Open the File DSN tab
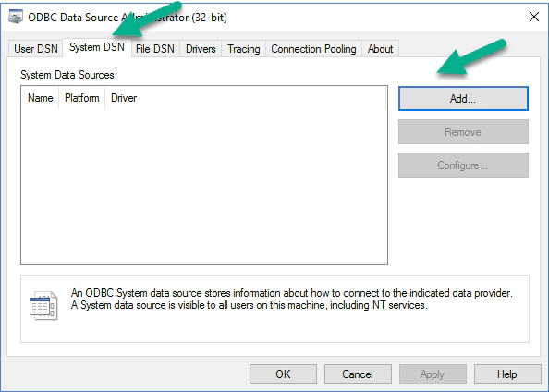Screen dimensions: 549x392 pyautogui.click(x=155, y=49)
